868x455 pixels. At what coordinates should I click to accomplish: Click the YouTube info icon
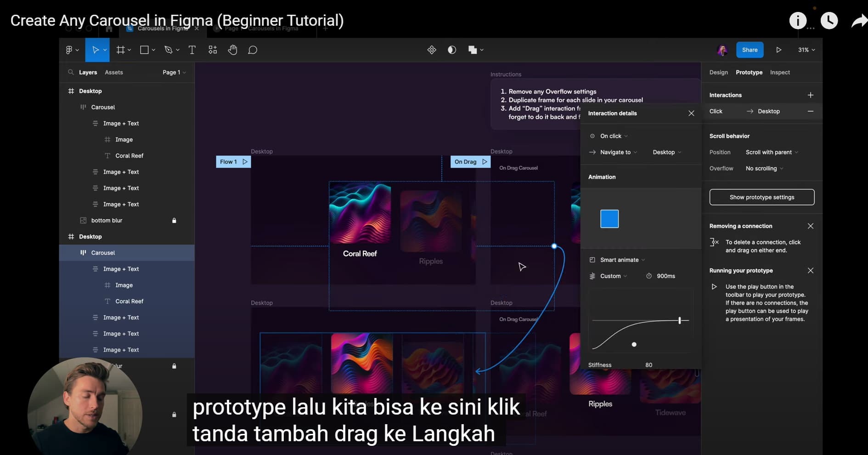(798, 21)
